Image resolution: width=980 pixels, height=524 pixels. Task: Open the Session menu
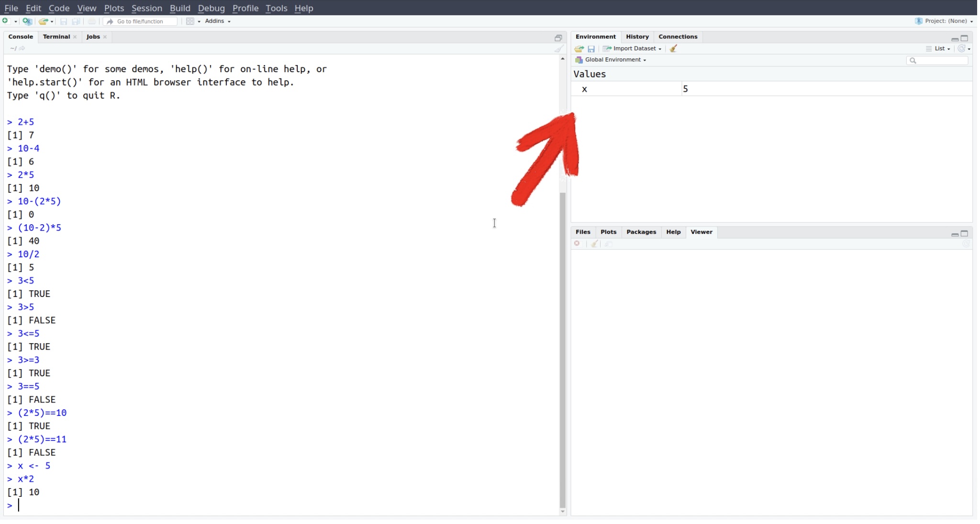tap(146, 8)
